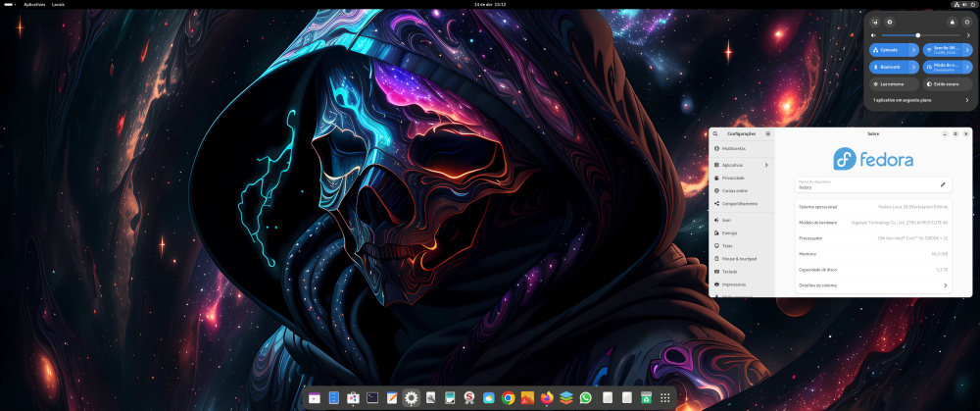Screen dimensions: 980x411
Task: Mute via the speaker icon beside volume slider
Action: [x=874, y=35]
